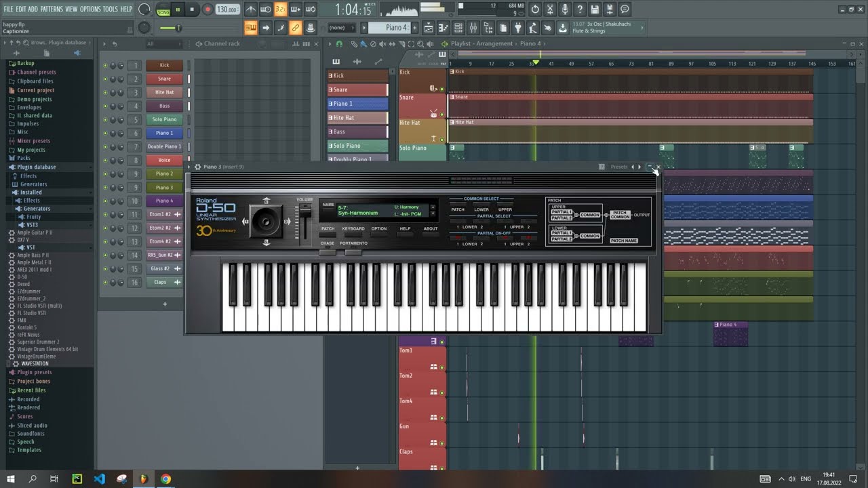Screen dimensions: 868x488
Task: Open the FILE menu
Action: tap(8, 9)
